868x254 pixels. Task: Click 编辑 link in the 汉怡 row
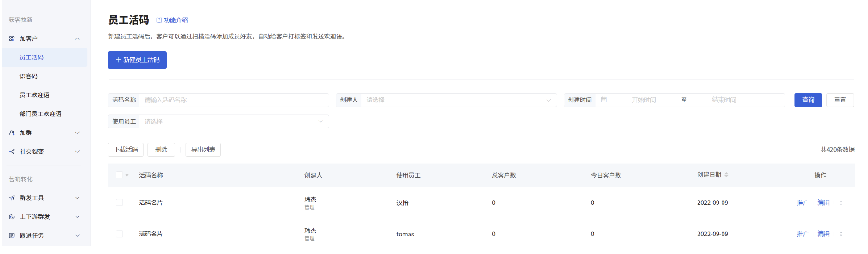pyautogui.click(x=823, y=203)
